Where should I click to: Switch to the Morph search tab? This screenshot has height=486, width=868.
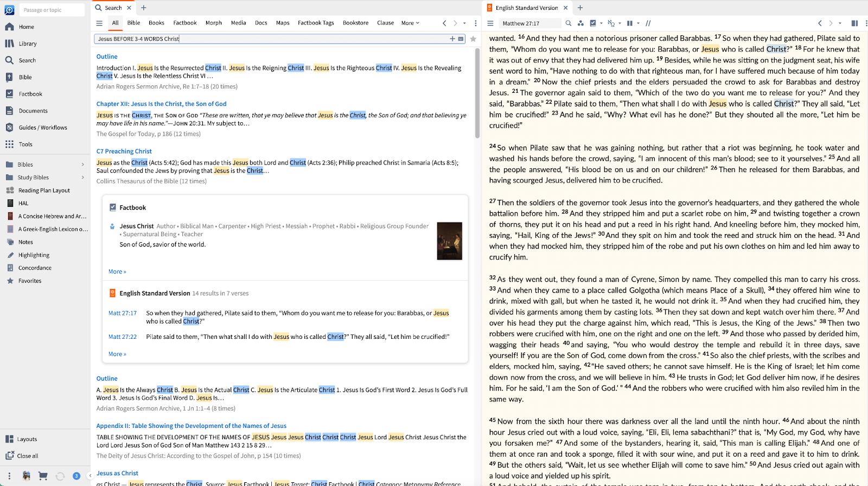pyautogui.click(x=214, y=23)
